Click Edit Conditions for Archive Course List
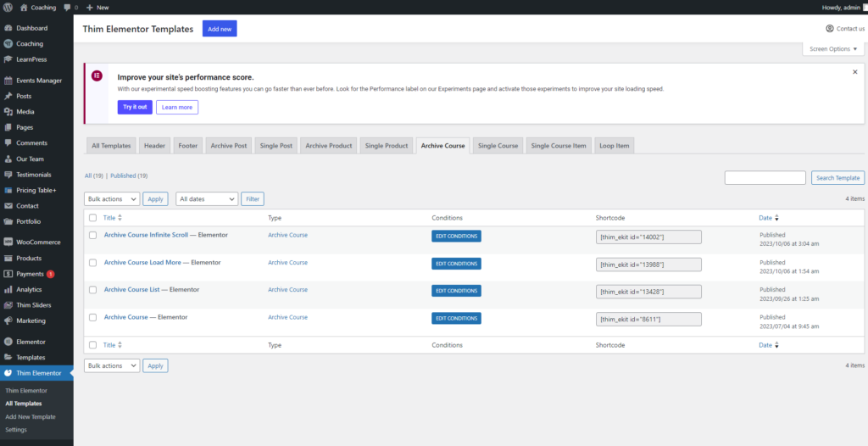Screen dimensions: 868x446 click(x=456, y=291)
